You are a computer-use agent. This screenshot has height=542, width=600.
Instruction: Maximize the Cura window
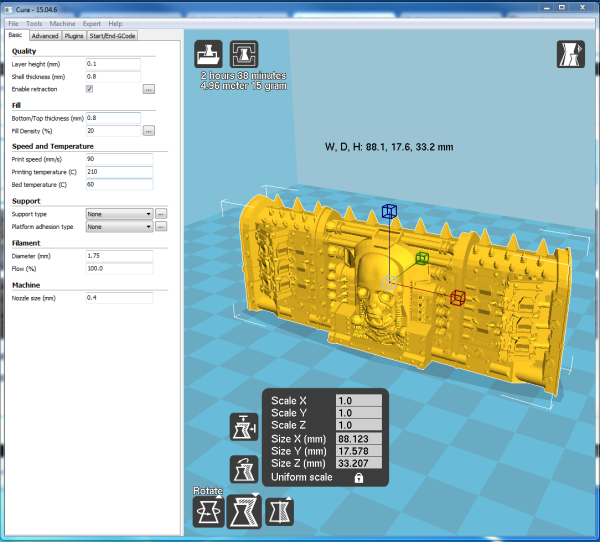pyautogui.click(x=562, y=7)
